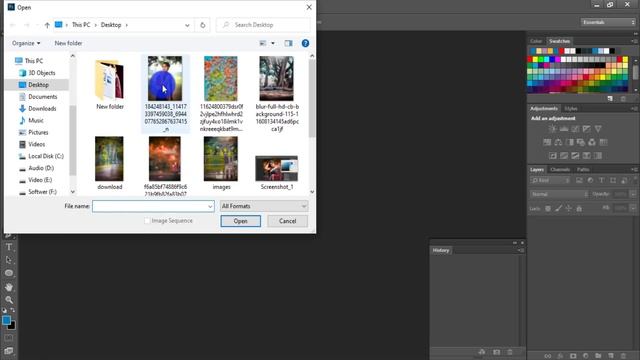This screenshot has height=360, width=640.
Task: Delete current state in History panel
Action: point(510,352)
